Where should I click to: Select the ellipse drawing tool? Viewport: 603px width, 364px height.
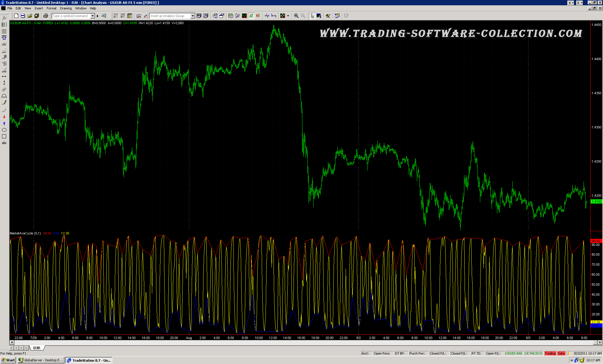click(4, 130)
